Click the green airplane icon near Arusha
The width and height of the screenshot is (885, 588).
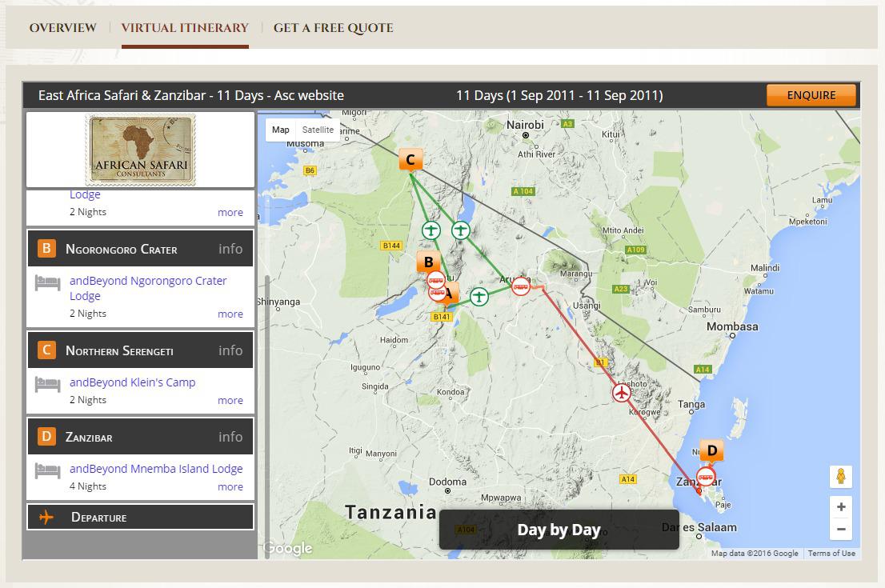click(479, 296)
